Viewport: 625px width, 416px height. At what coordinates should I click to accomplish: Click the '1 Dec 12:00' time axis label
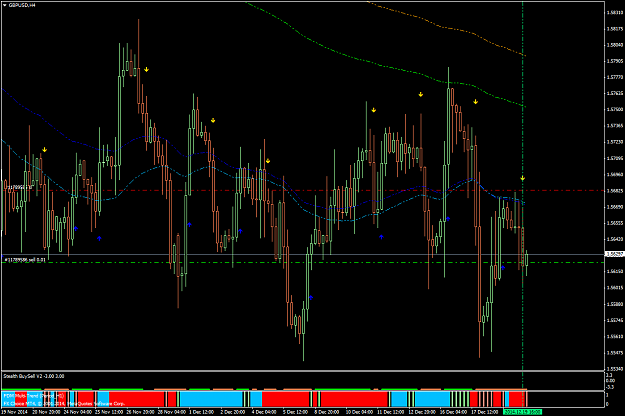(201, 412)
